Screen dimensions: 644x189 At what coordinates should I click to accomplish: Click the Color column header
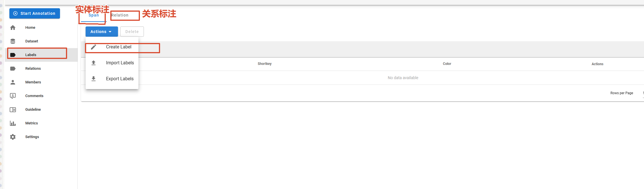tap(447, 64)
